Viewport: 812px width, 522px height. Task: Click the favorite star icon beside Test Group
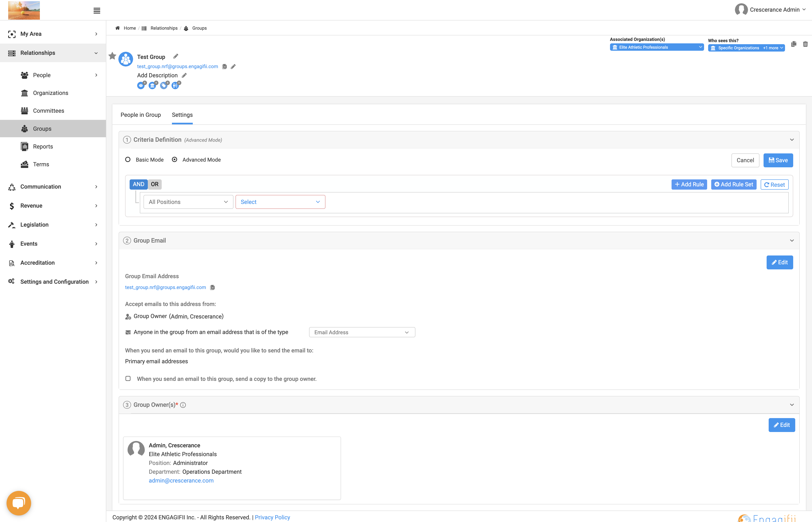tap(112, 56)
